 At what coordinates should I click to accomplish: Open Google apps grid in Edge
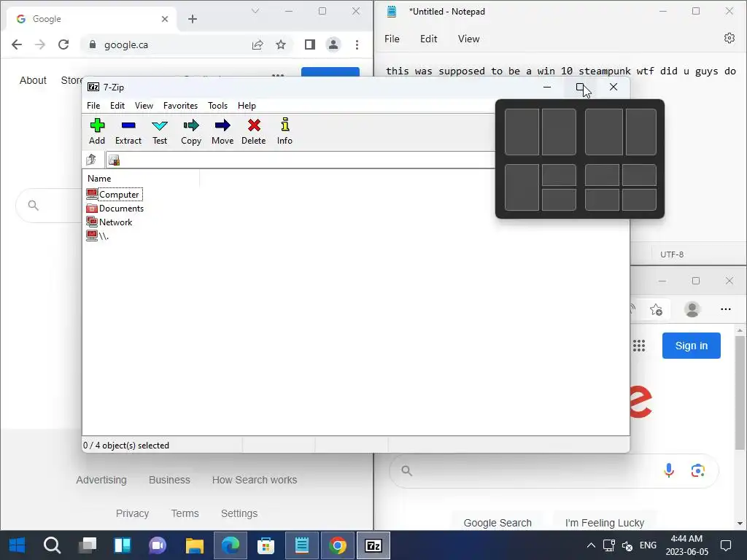pyautogui.click(x=639, y=346)
